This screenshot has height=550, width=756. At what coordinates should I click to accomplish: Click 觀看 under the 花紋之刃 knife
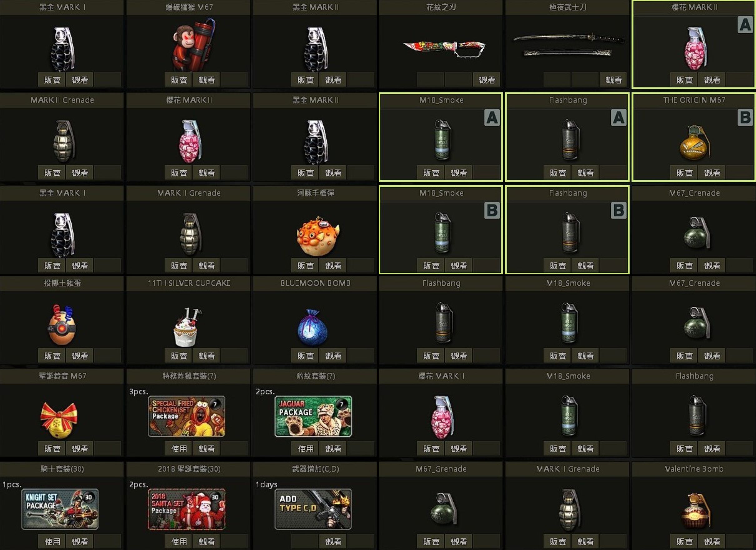pyautogui.click(x=487, y=80)
